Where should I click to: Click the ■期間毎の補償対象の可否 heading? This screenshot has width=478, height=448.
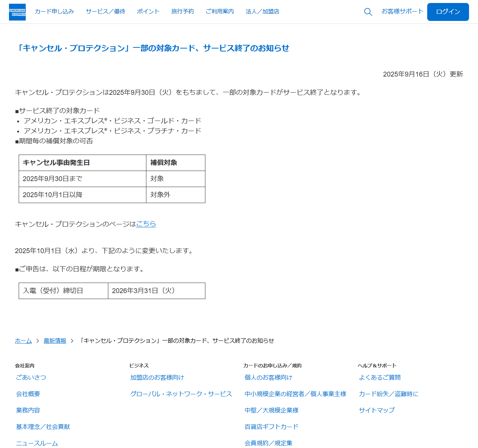tap(54, 141)
